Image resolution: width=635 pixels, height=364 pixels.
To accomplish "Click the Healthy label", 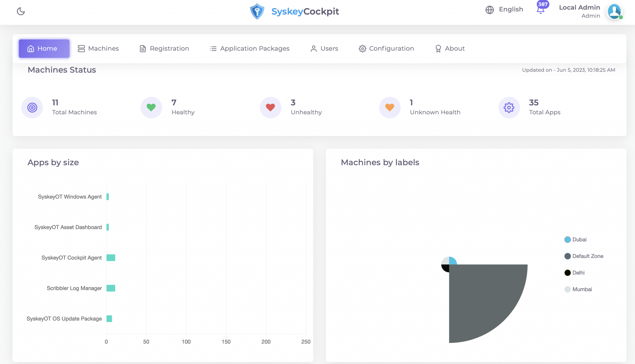I will click(x=183, y=112).
